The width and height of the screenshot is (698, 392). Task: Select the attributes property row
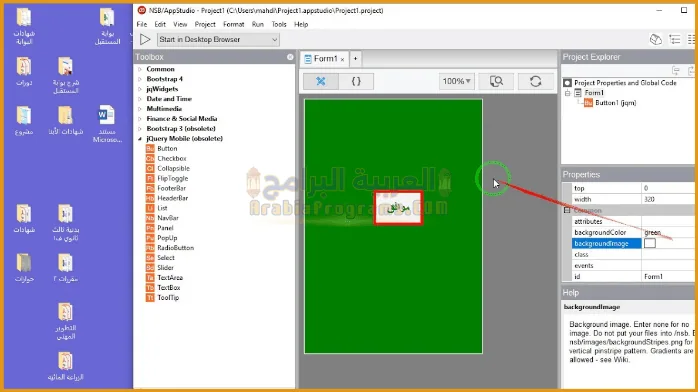point(606,222)
